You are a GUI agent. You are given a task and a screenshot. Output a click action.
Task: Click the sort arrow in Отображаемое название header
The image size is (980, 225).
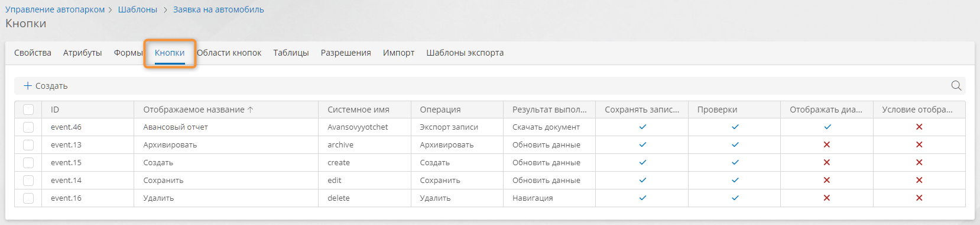coord(251,110)
